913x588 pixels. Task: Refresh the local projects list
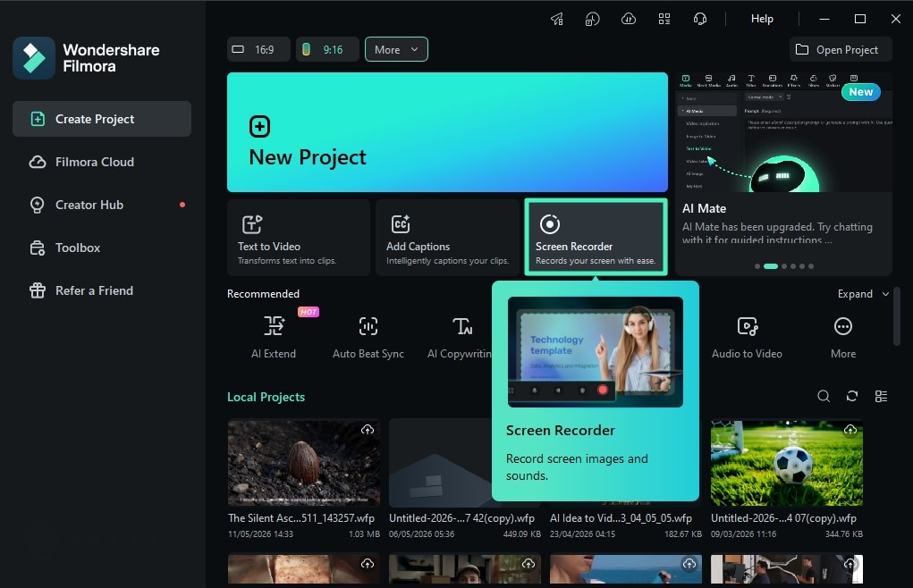(852, 396)
